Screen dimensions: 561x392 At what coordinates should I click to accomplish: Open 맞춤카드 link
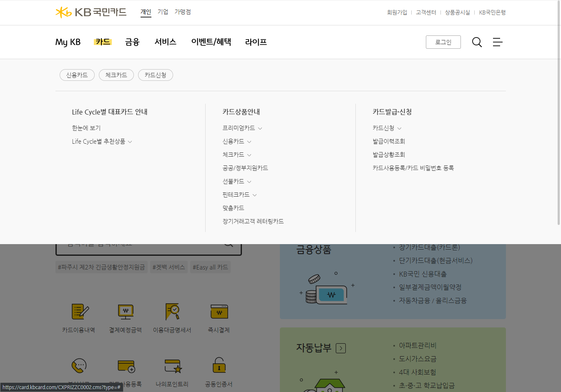[x=233, y=208]
